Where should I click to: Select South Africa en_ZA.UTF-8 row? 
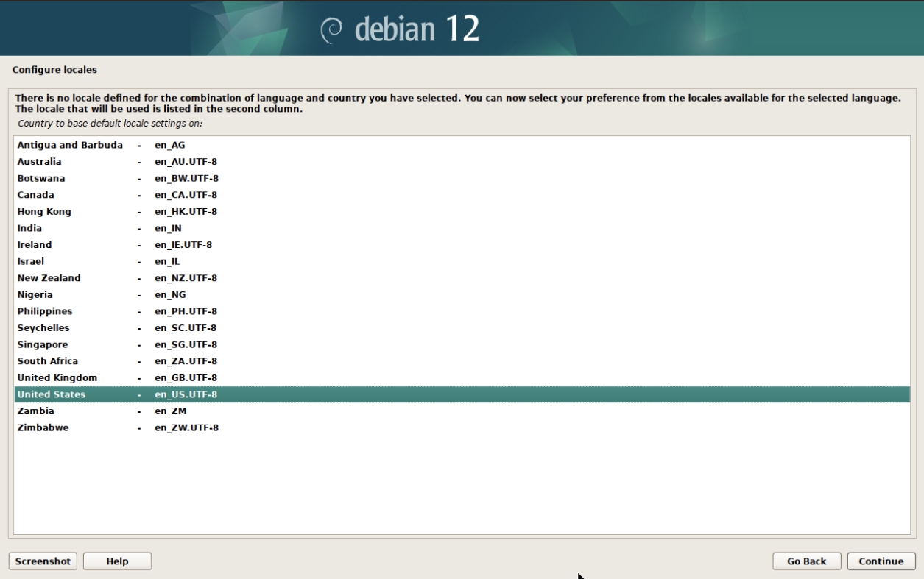(462, 361)
